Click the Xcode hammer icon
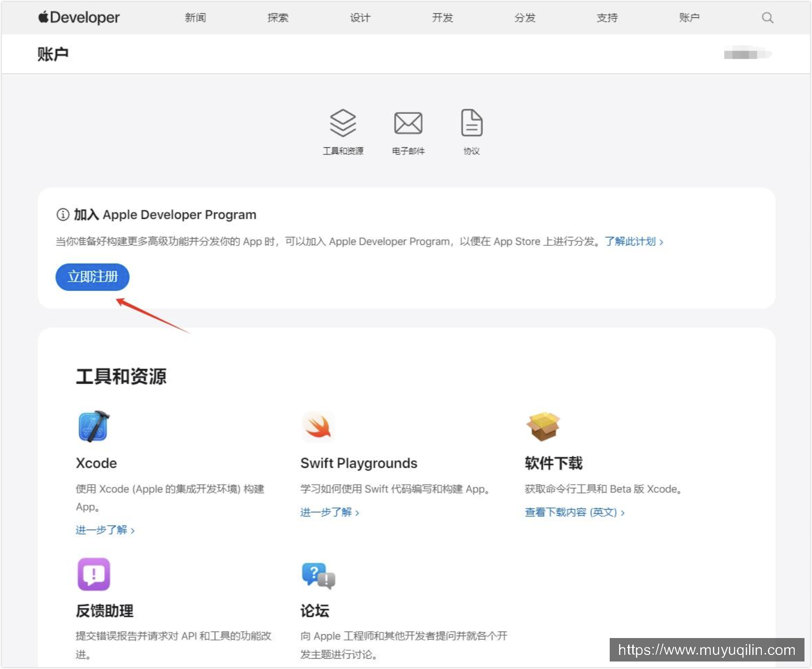 (94, 426)
